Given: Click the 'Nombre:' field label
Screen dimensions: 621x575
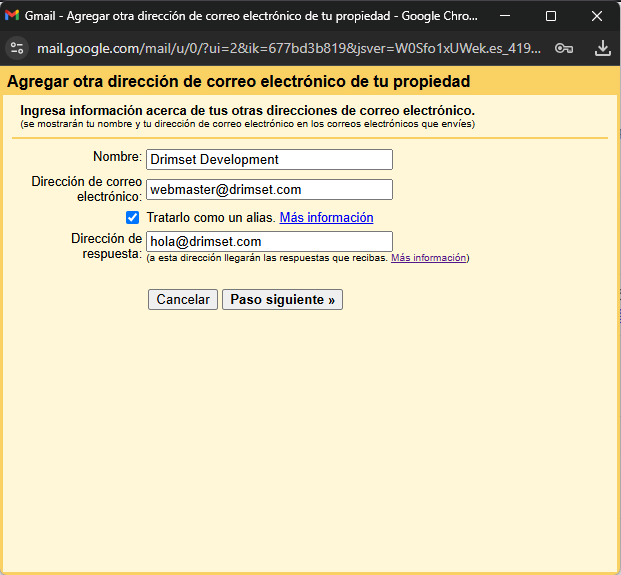Looking at the screenshot, I should tap(117, 157).
